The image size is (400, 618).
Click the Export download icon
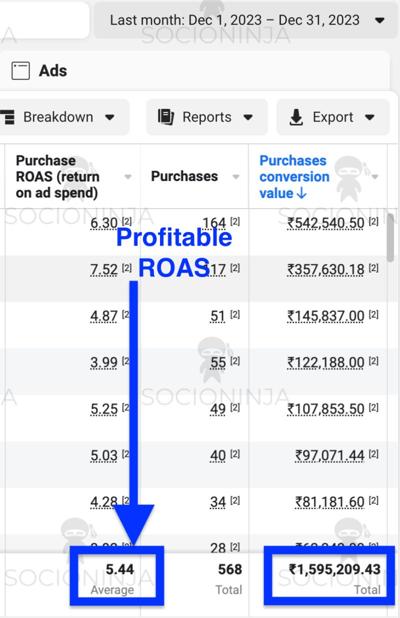pyautogui.click(x=296, y=117)
